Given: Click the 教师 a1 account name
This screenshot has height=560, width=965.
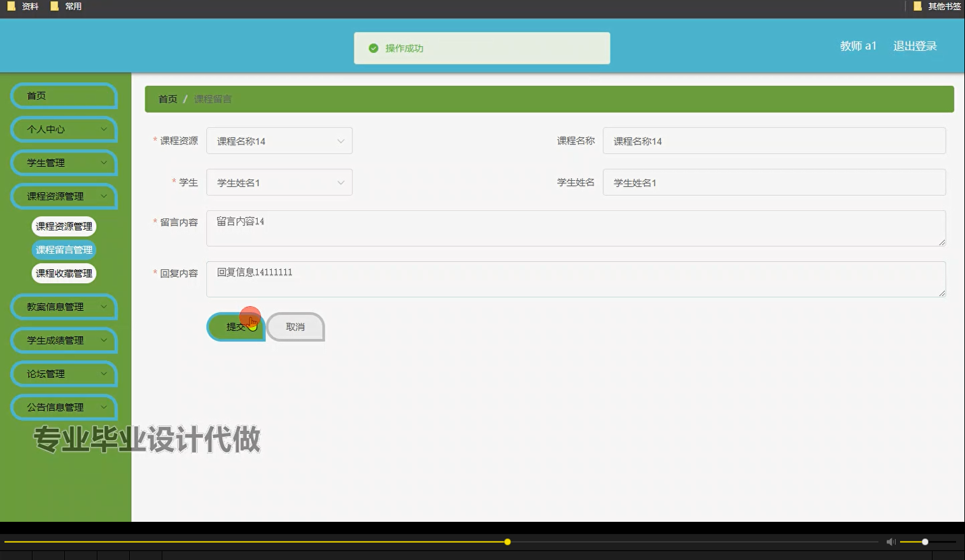Looking at the screenshot, I should click(857, 46).
